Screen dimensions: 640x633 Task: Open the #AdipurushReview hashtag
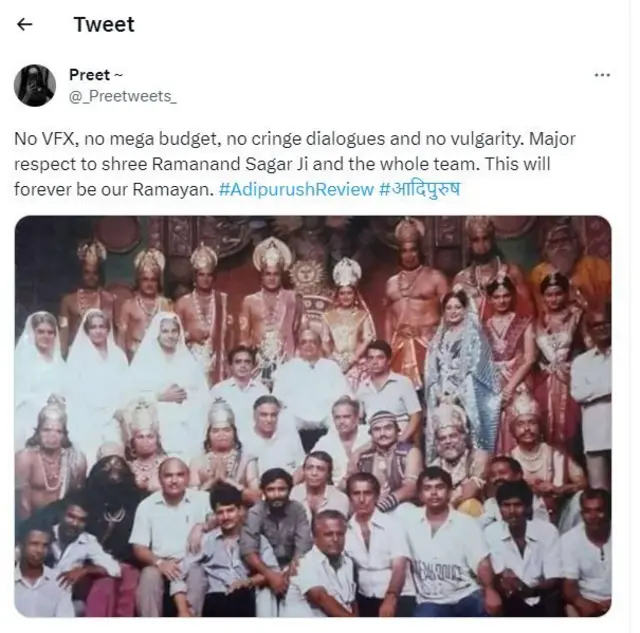coord(296,189)
